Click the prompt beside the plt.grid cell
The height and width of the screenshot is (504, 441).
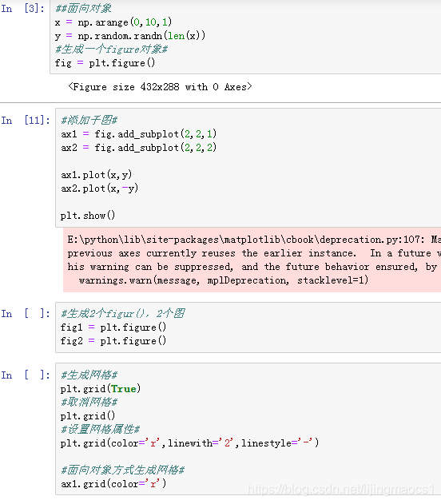coord(26,375)
